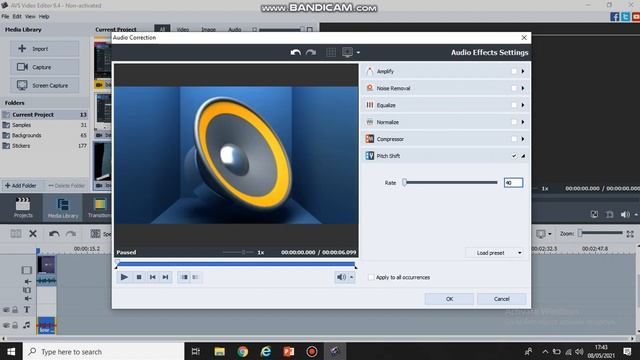640x360 pixels.
Task: Enable the Noise Removal checkbox
Action: [x=514, y=88]
